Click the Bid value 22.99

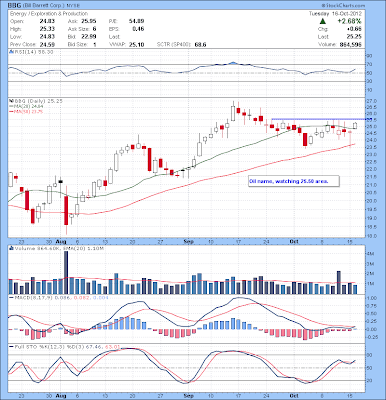(x=89, y=37)
